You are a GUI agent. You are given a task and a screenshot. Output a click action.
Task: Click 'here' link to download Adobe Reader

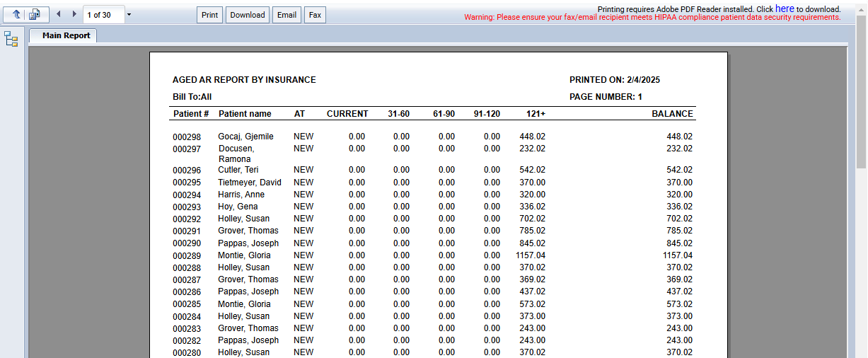[x=785, y=8]
